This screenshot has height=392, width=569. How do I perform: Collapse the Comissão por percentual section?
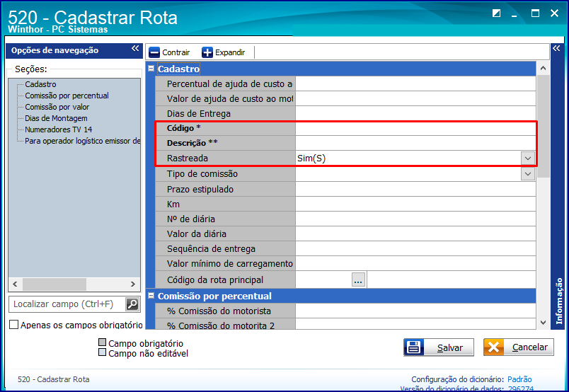click(151, 296)
